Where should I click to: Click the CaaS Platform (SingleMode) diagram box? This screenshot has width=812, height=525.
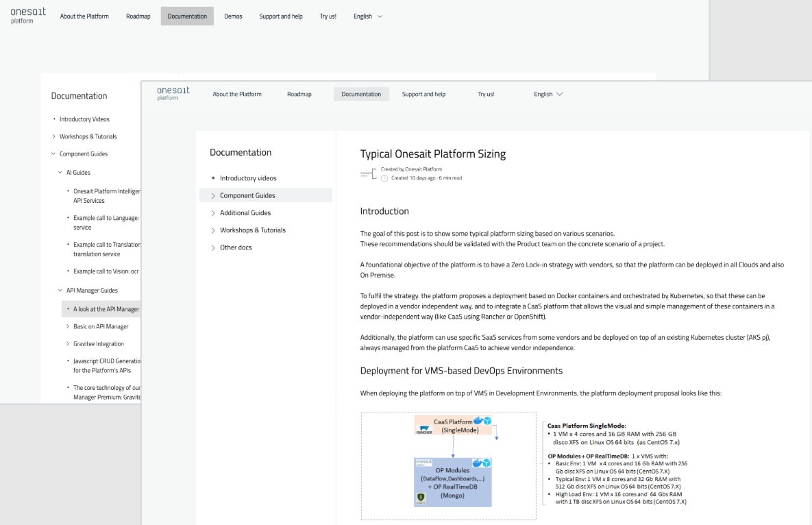tap(453, 426)
